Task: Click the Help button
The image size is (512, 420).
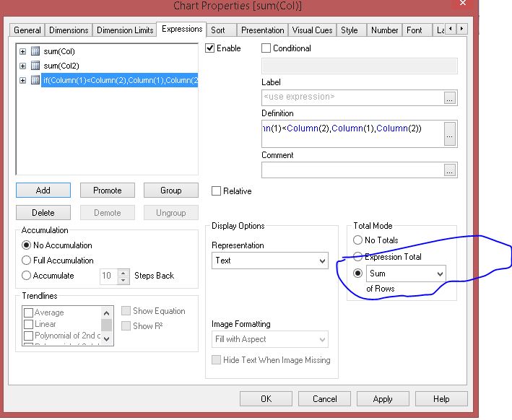Action: [441, 399]
